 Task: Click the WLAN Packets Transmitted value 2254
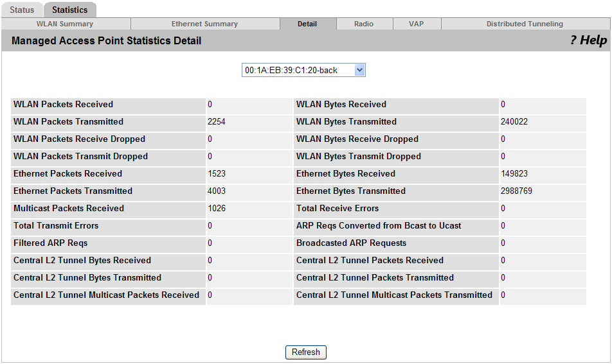(217, 121)
